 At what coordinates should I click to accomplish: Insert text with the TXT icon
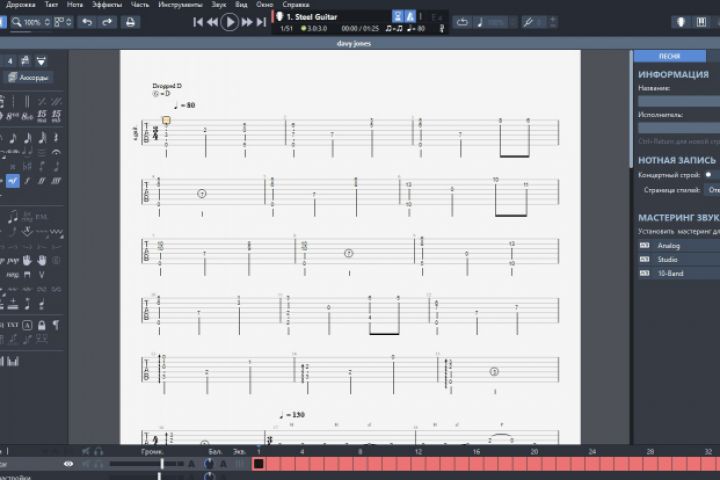pyautogui.click(x=12, y=325)
